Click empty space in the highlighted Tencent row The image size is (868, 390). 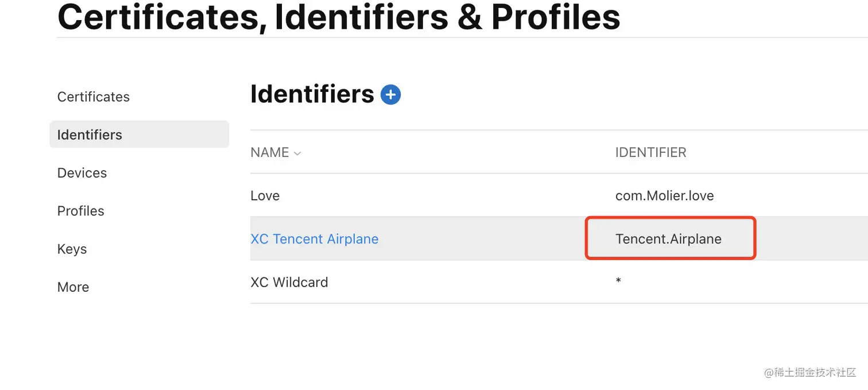point(488,239)
